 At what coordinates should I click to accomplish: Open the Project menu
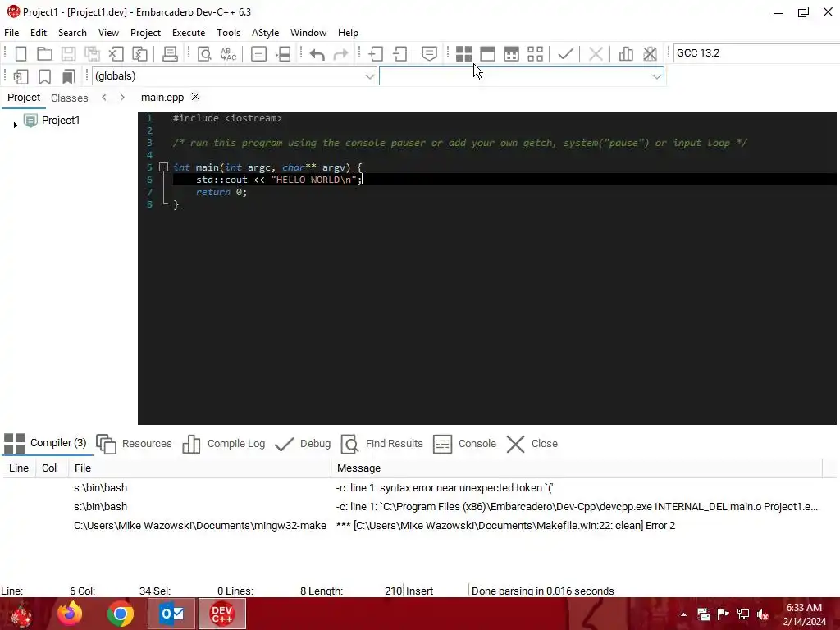pos(145,33)
